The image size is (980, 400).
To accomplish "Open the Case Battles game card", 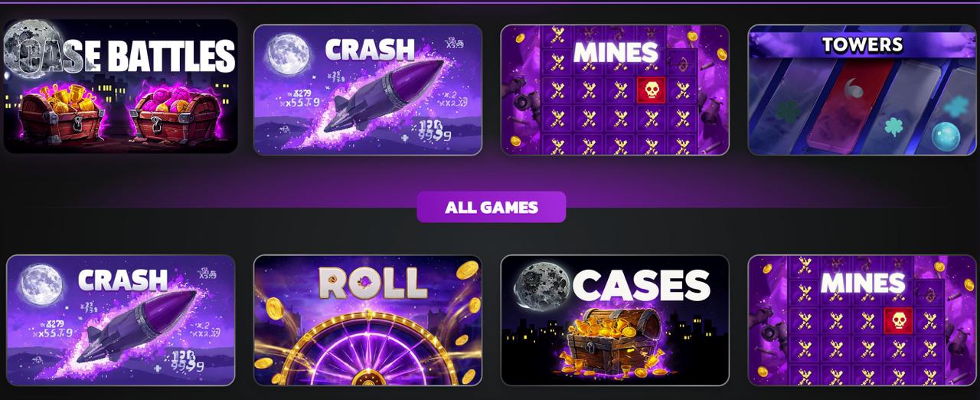I will [120, 87].
